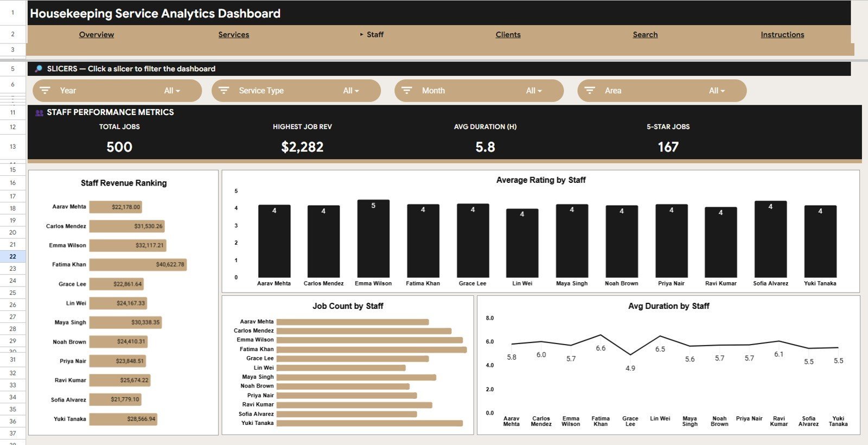868x445 pixels.
Task: Click the Aarav Mehta revenue bar $22,178.00
Action: point(116,207)
